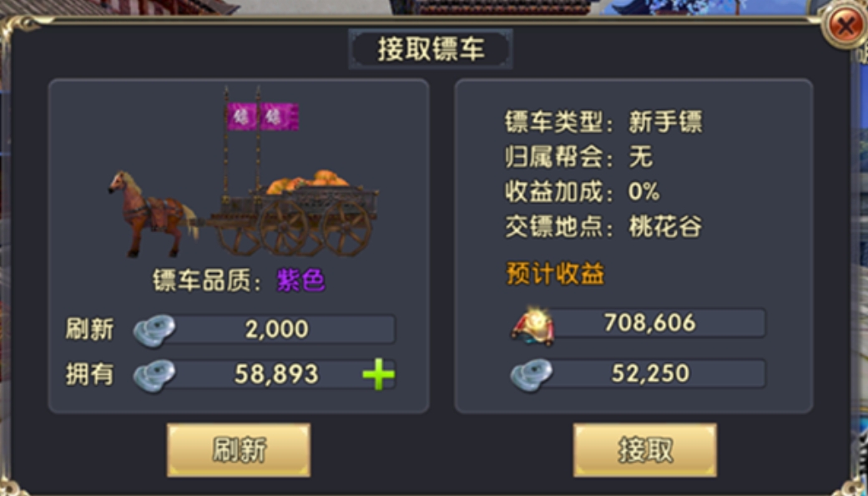Click the 镖车类型 新手镖 entry
Viewport: 868px width, 496px height.
coord(603,122)
